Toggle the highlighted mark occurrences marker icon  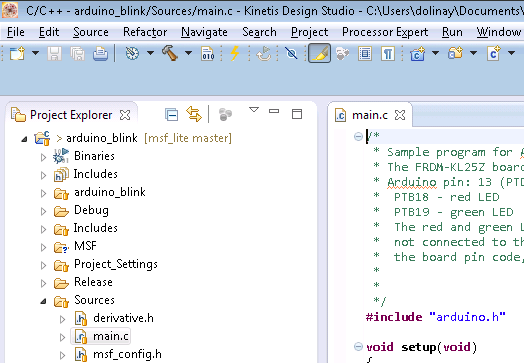click(x=319, y=53)
